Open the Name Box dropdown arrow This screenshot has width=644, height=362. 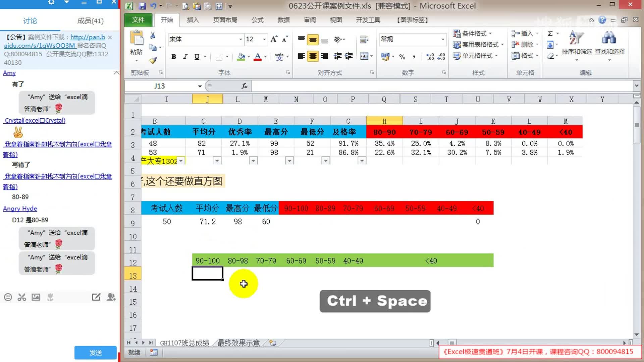pyautogui.click(x=200, y=86)
